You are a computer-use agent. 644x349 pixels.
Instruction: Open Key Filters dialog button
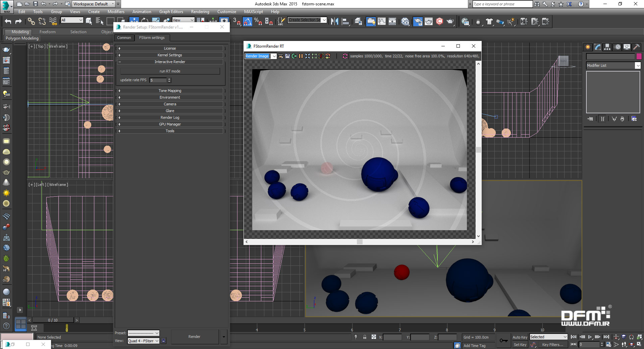click(x=552, y=345)
